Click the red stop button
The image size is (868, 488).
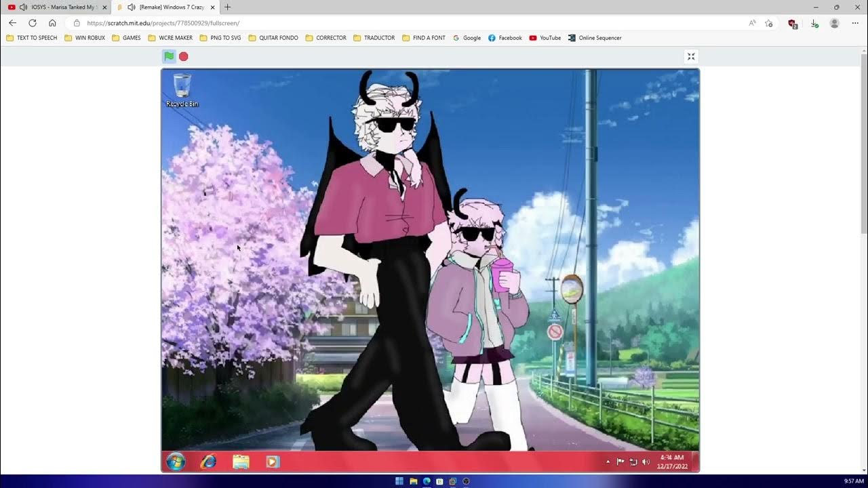pos(183,56)
